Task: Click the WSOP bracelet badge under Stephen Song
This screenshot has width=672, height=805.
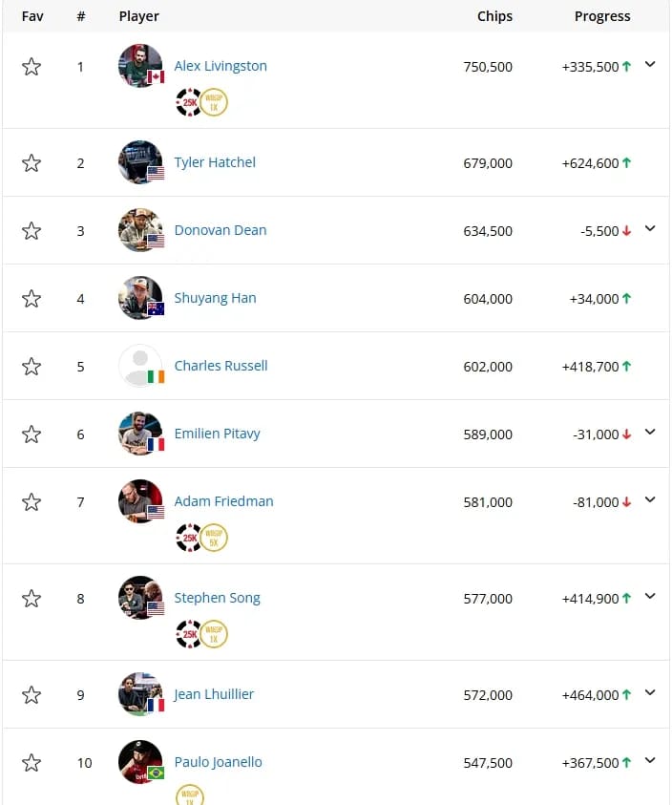Action: (x=214, y=634)
